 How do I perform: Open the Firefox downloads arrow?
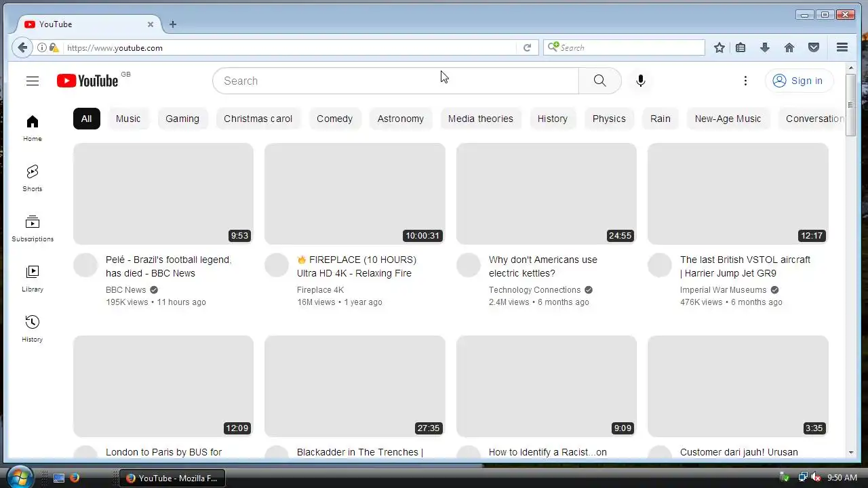click(x=765, y=47)
